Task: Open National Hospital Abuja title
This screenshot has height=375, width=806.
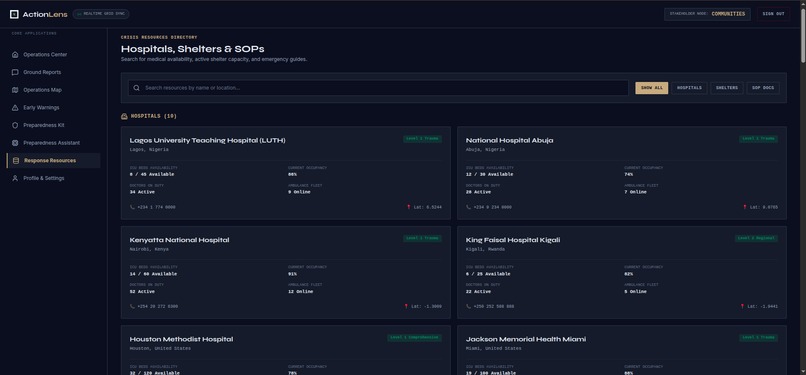Action: 509,140
